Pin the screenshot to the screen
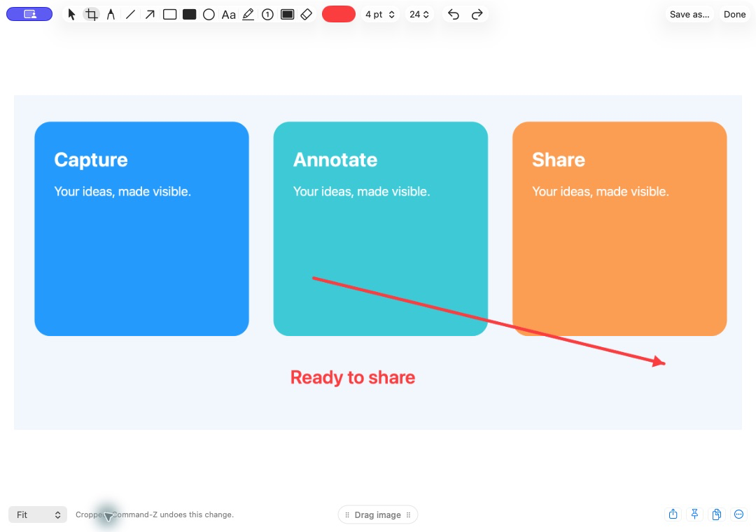The height and width of the screenshot is (532, 756). pyautogui.click(x=695, y=514)
